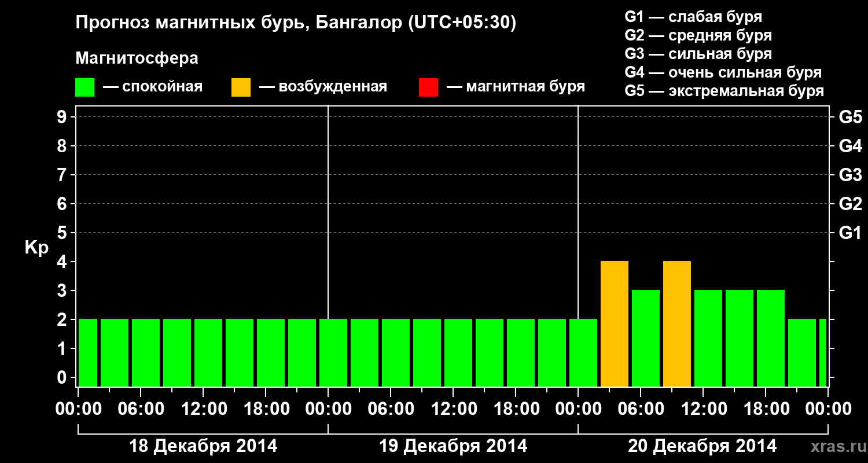Click the 18:00 tick label under 19 Декабря
Screen dimensions: 868x463
coord(516,409)
